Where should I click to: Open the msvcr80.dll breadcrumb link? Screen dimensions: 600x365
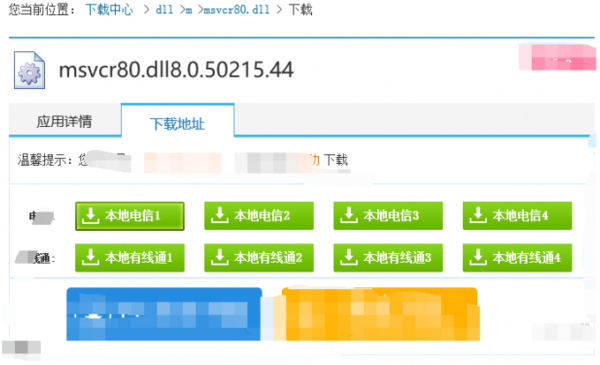pyautogui.click(x=236, y=10)
